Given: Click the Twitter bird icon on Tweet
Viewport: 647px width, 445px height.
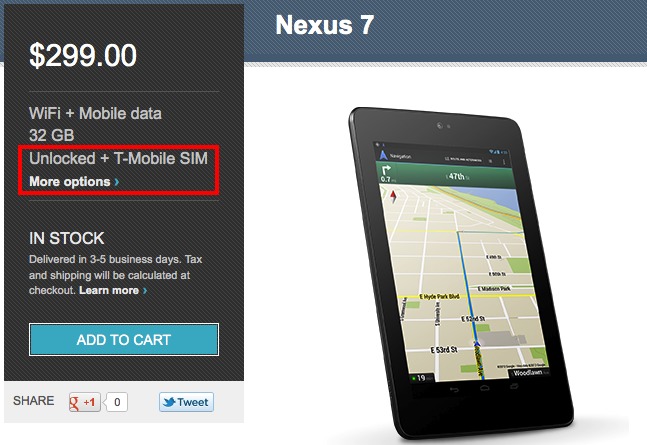Looking at the screenshot, I should click(x=169, y=402).
